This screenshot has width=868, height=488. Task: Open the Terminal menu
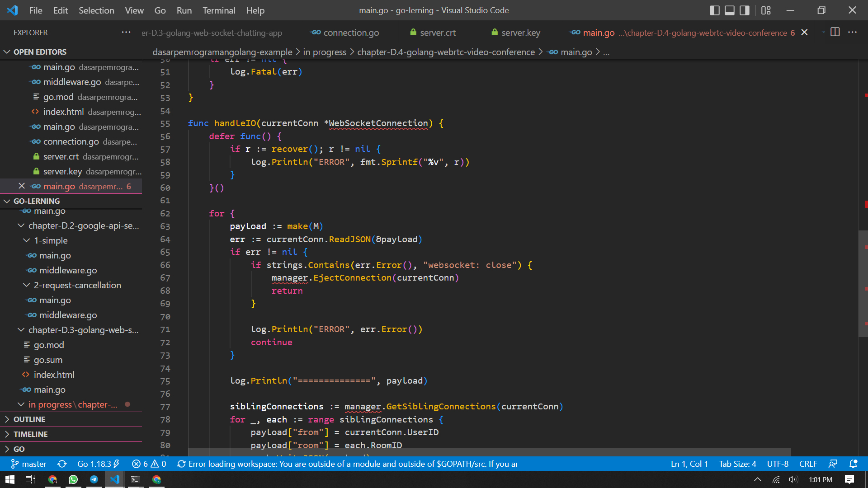tap(218, 10)
